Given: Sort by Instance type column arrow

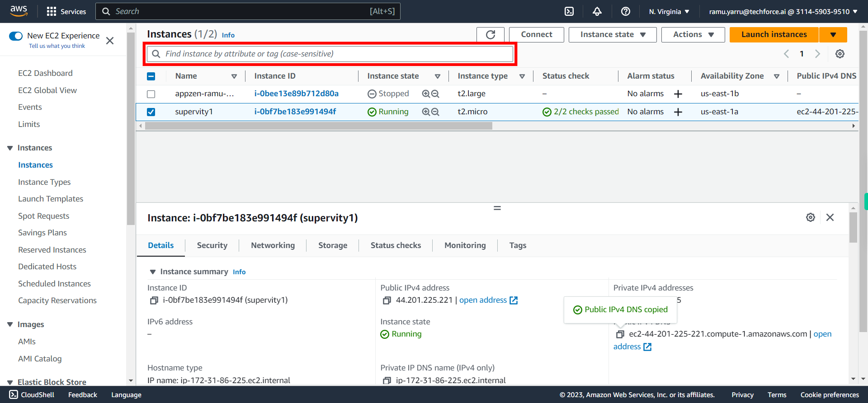Looking at the screenshot, I should click(x=522, y=76).
